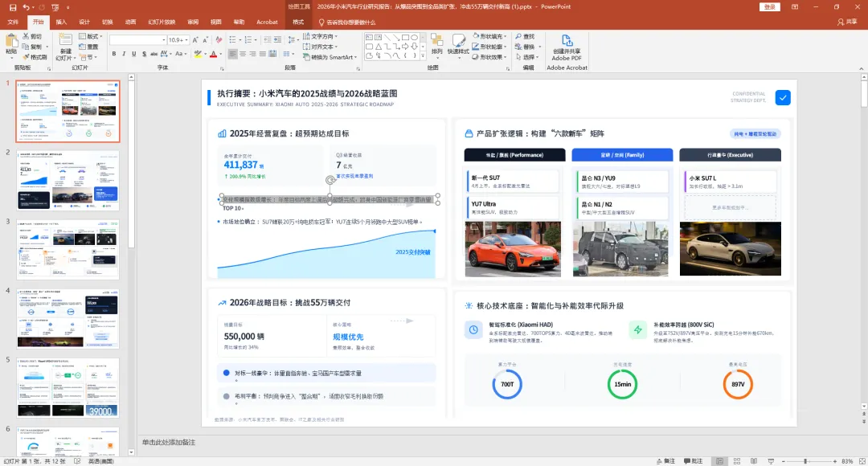Open drawing tools Format (格式) tab
This screenshot has height=466, width=868.
pyautogui.click(x=298, y=22)
